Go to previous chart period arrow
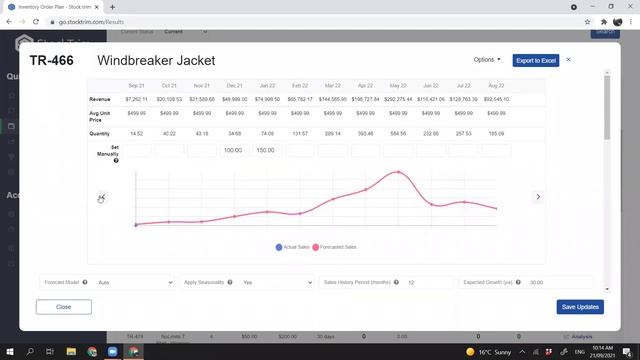 101,198
